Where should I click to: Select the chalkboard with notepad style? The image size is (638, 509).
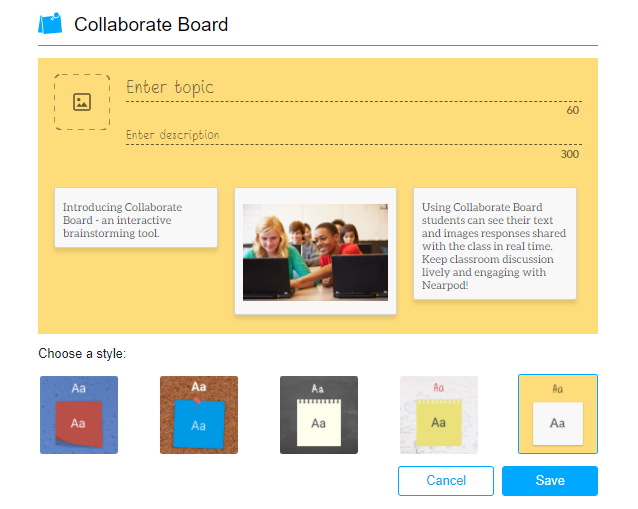coord(319,415)
